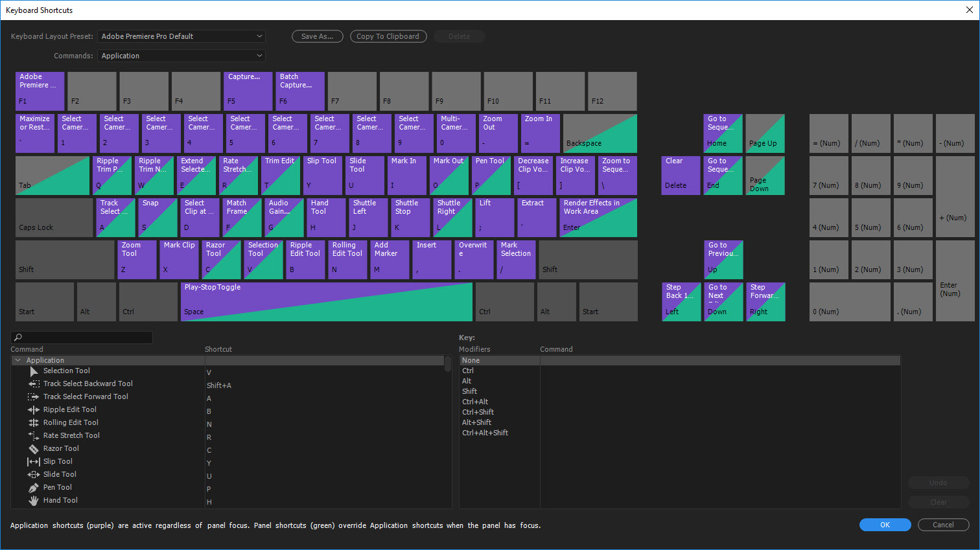Open the Commands Application dropdown

coord(181,56)
